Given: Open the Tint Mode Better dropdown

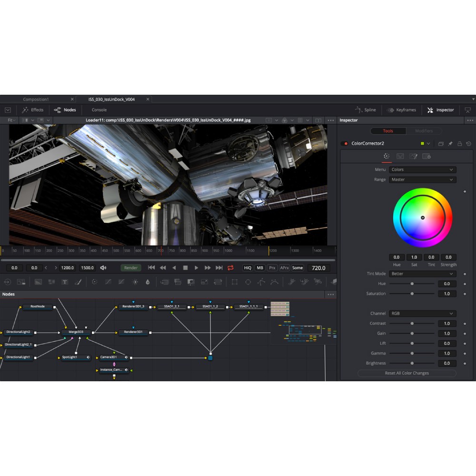Looking at the screenshot, I should [422, 273].
